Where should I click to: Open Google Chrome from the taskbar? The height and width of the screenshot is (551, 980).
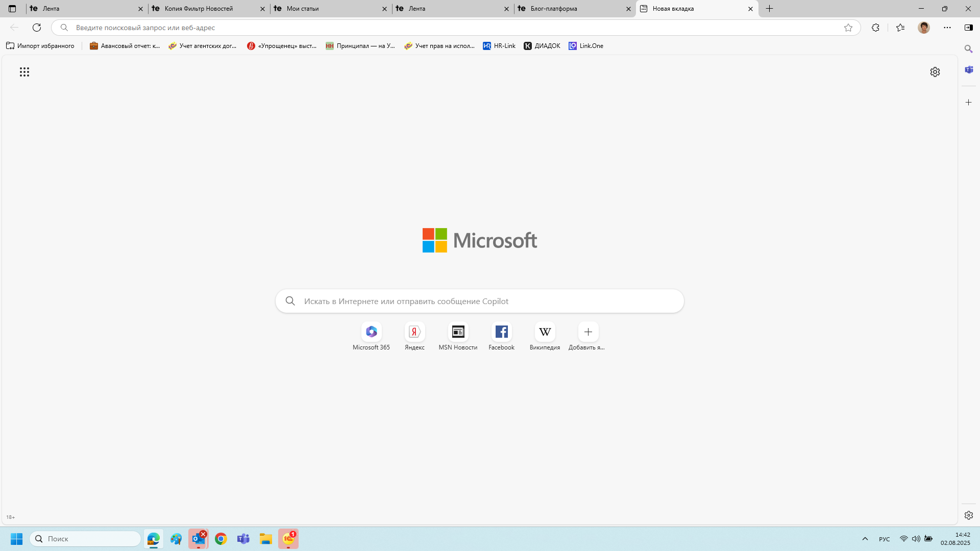click(x=221, y=539)
